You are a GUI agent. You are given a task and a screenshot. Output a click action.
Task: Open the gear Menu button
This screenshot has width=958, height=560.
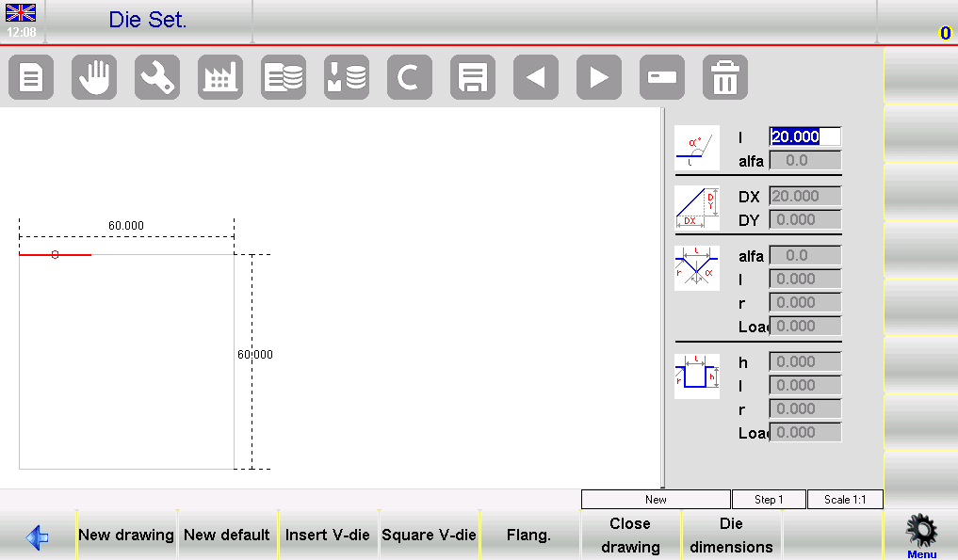pos(921,536)
